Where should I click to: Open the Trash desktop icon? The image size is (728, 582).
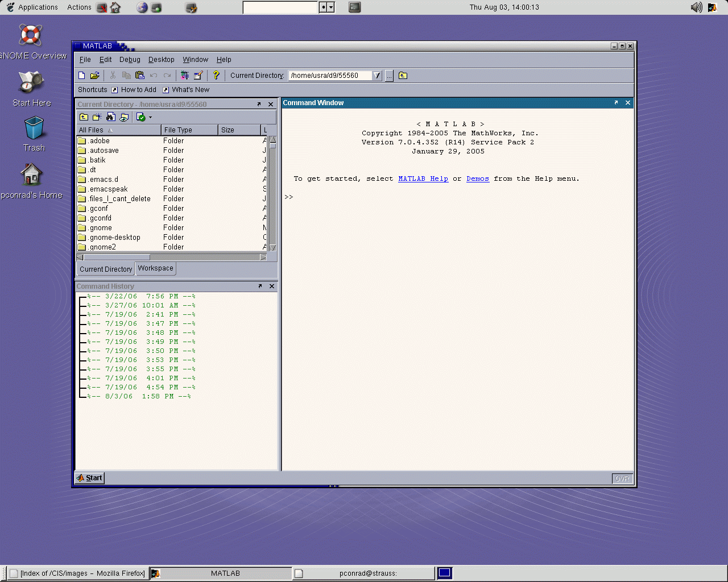click(34, 134)
